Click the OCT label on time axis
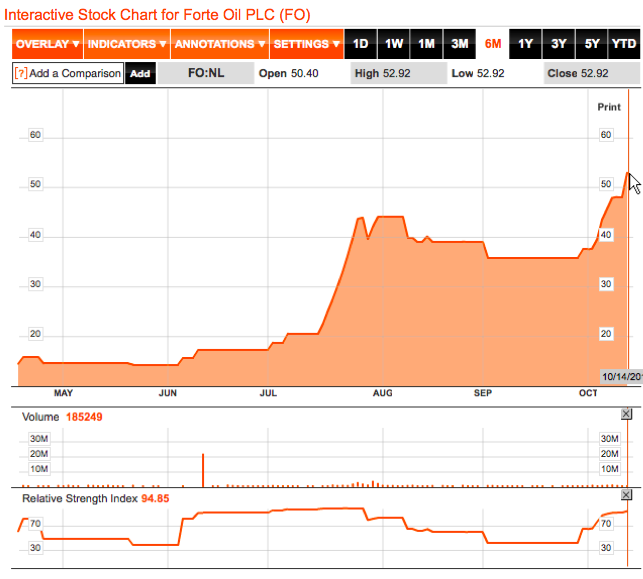 tap(588, 393)
